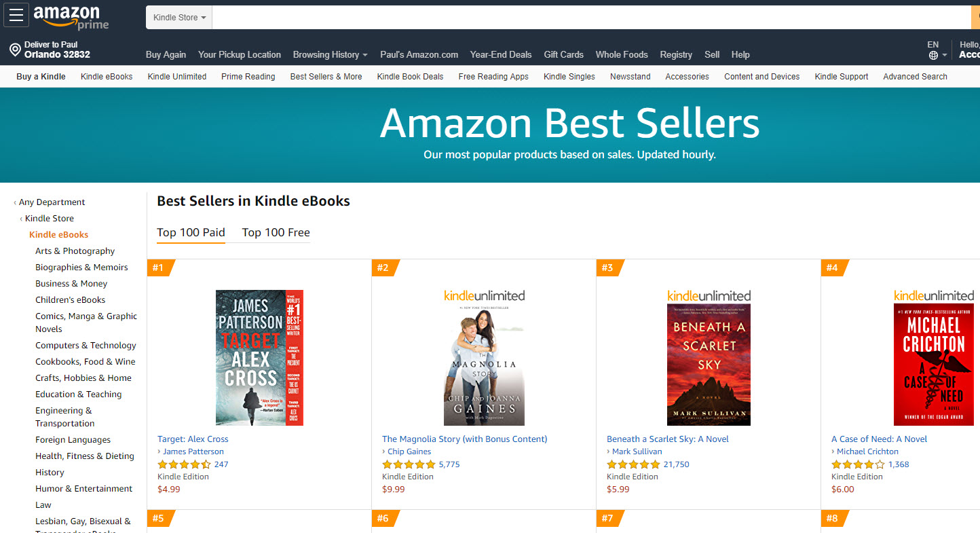Open the hamburger menu icon
The image size is (980, 533).
(x=16, y=16)
